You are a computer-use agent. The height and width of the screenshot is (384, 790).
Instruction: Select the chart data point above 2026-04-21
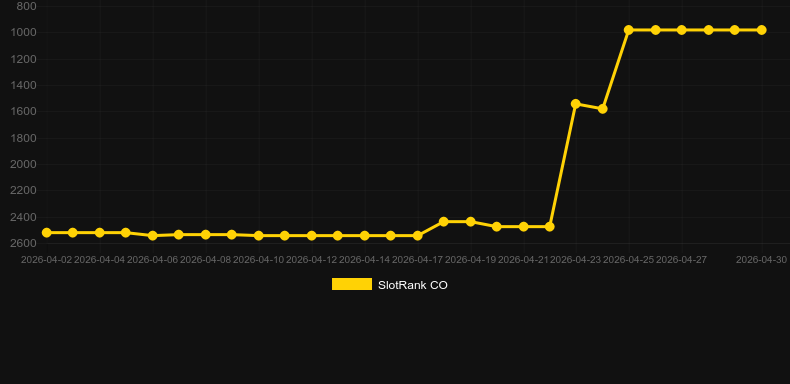(x=523, y=227)
